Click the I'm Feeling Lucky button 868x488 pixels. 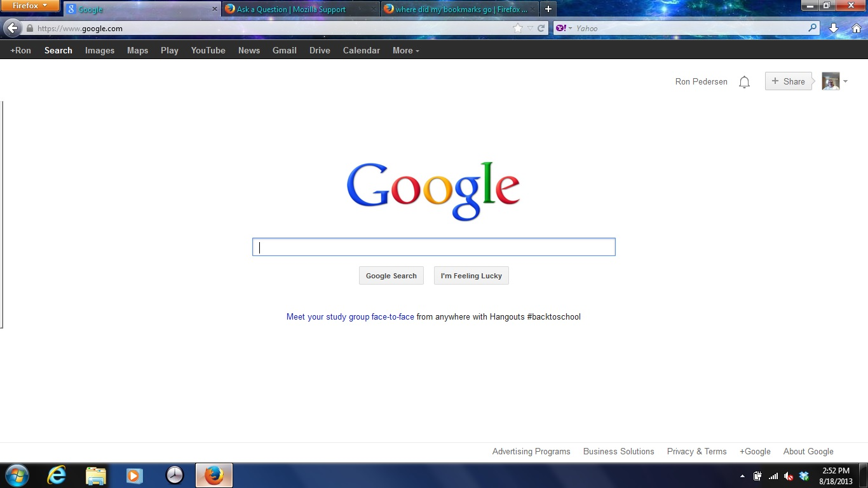pyautogui.click(x=471, y=276)
